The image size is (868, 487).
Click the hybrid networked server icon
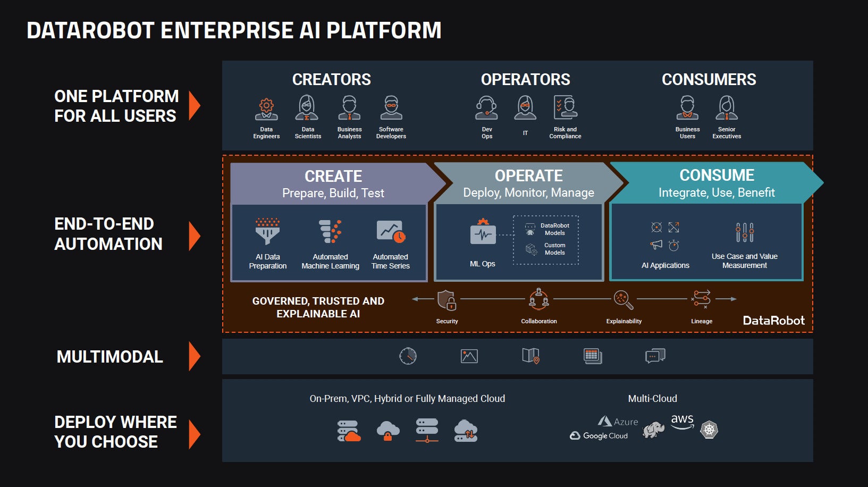[x=427, y=431]
